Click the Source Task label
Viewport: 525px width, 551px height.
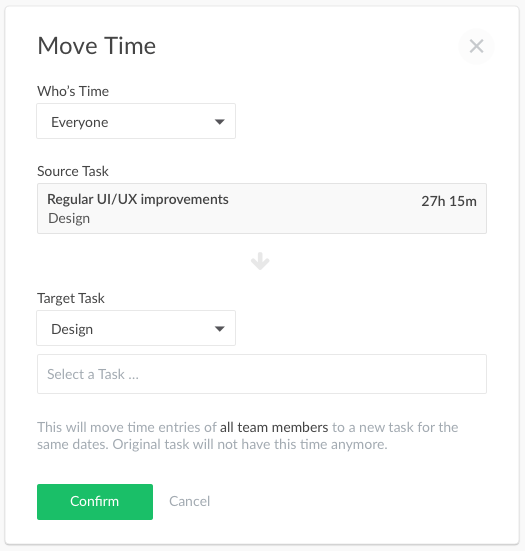[x=73, y=171]
